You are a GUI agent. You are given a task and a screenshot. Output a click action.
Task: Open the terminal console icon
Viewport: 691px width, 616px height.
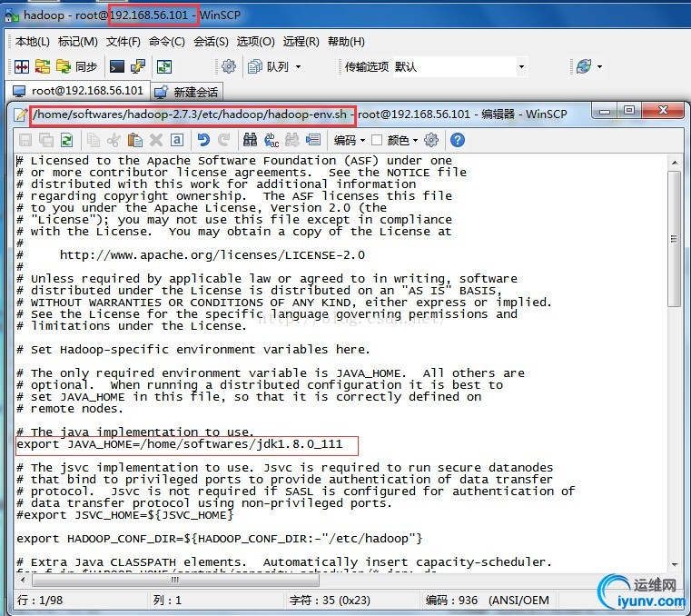(117, 66)
